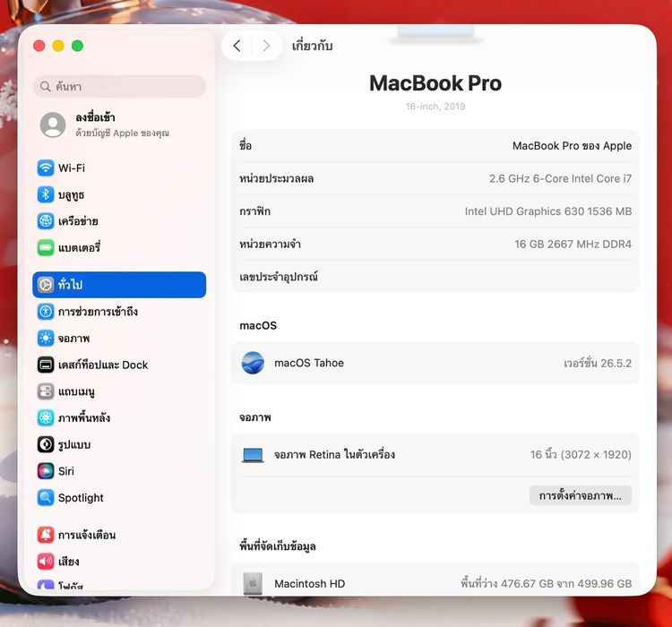Open Display Settings button (การตั้งค่าจอภาพ...)
This screenshot has width=672, height=627.
[581, 495]
